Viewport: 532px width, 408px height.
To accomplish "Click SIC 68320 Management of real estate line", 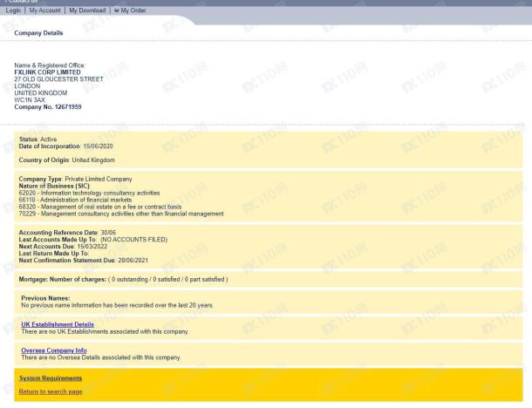I will point(100,207).
